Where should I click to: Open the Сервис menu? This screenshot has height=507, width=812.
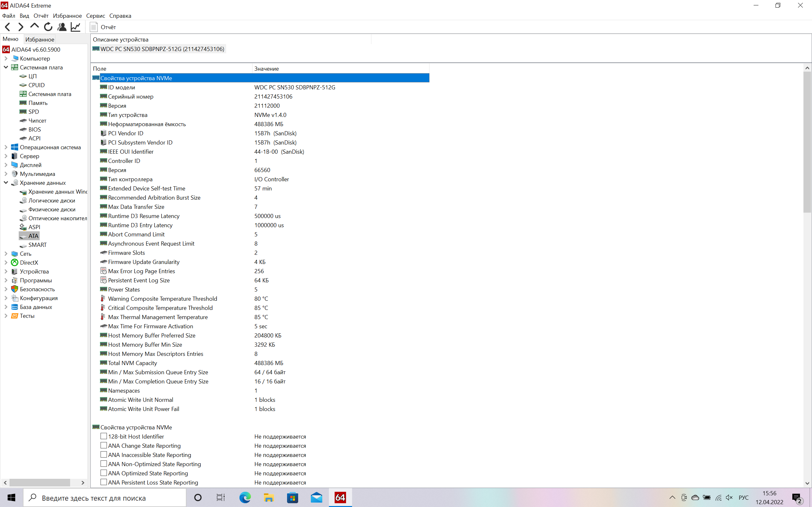(95, 16)
